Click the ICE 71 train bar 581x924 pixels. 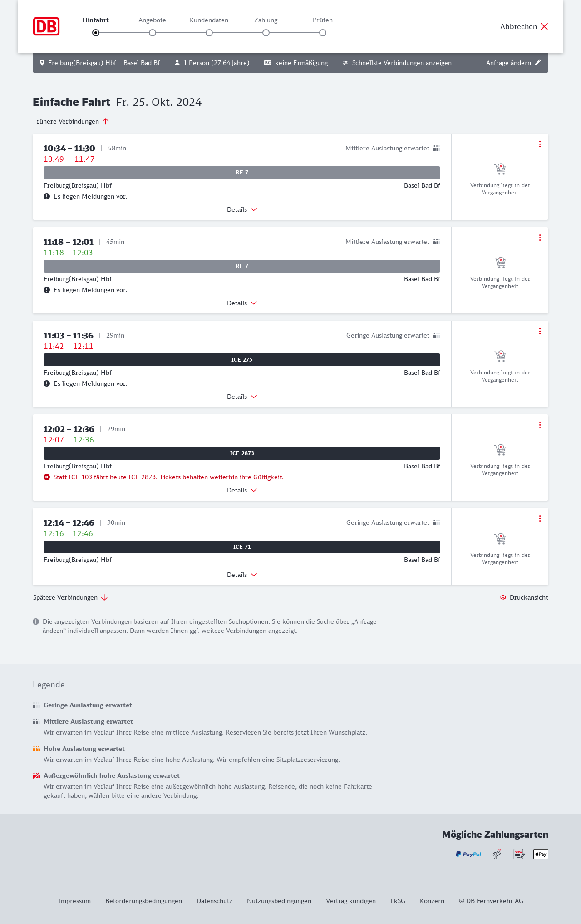tap(242, 547)
